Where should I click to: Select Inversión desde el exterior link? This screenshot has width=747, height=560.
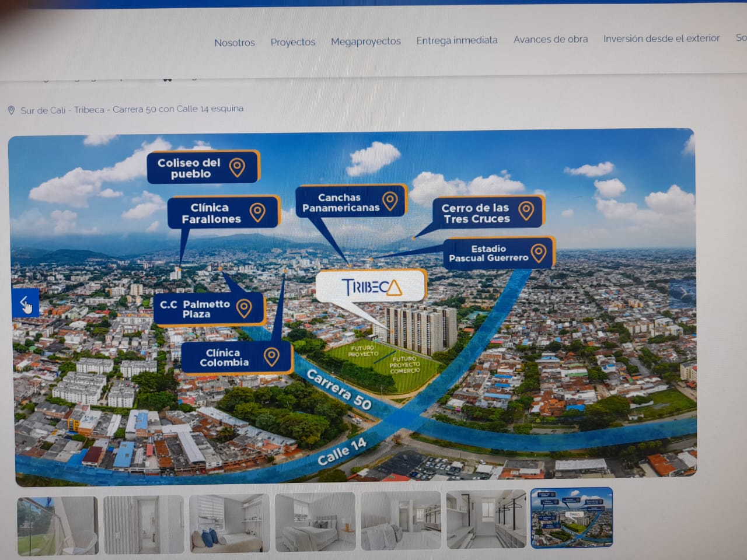tap(661, 38)
